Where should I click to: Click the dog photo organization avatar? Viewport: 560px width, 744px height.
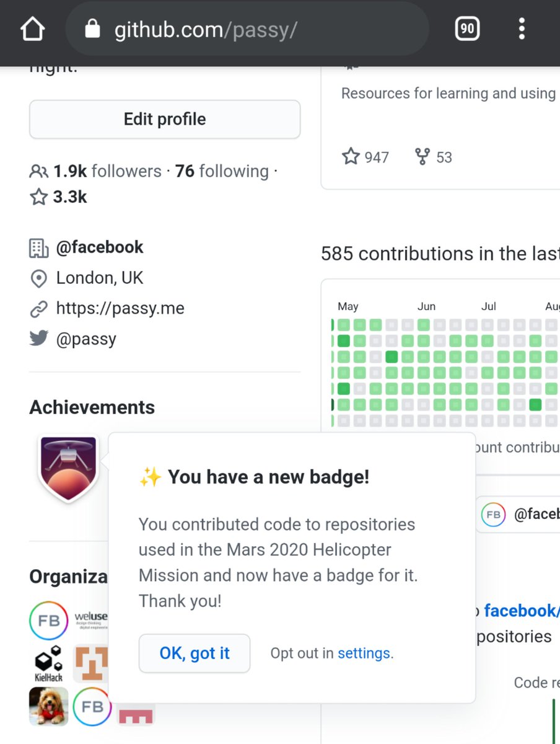(x=48, y=706)
